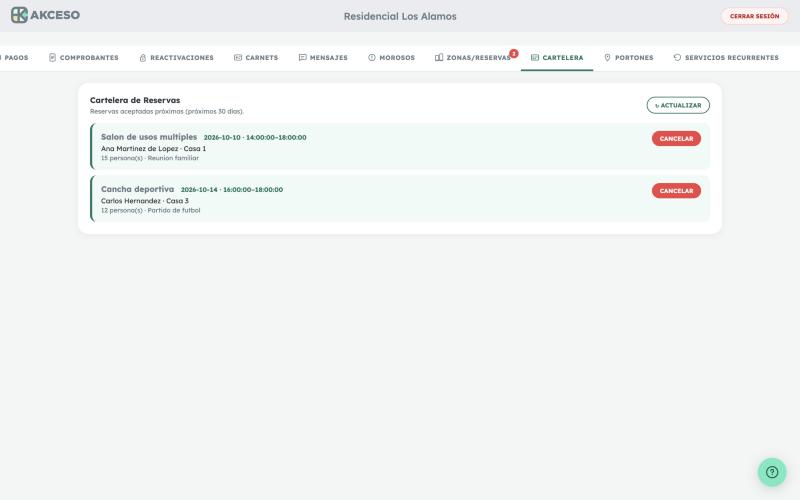Screen dimensions: 800x500
Task: Cancel the Salon de usos multiples reservation
Action: (x=676, y=138)
